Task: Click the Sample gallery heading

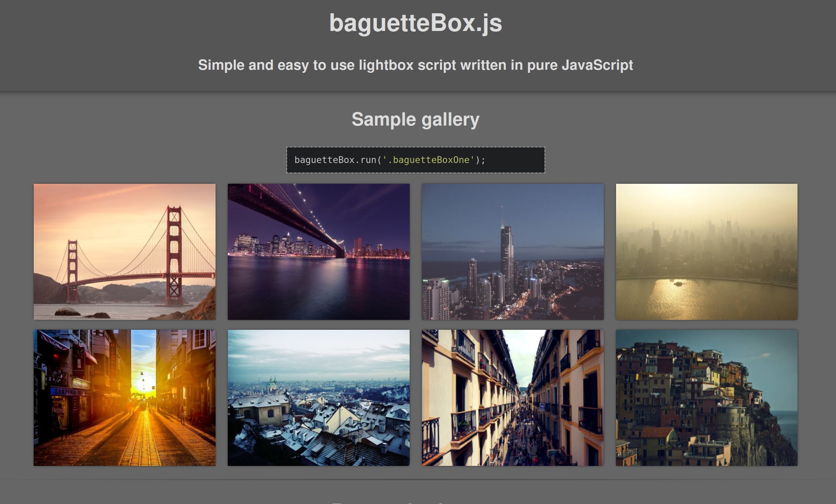Action: pos(416,119)
